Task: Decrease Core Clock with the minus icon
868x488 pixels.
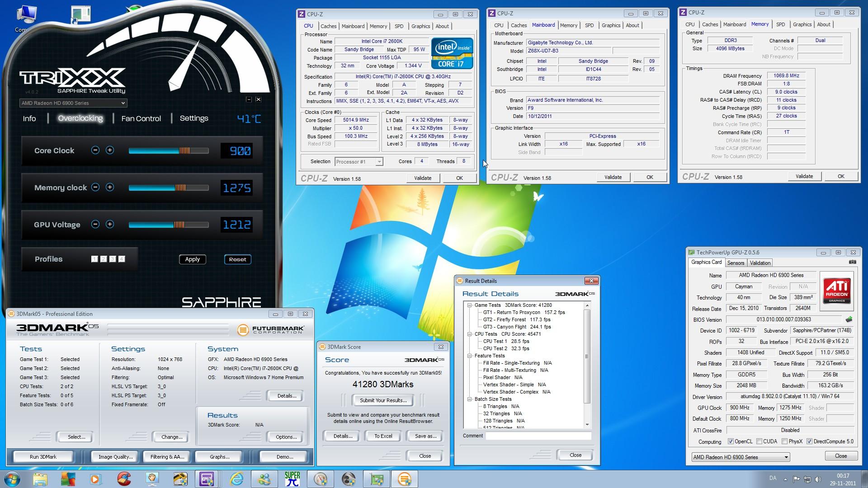Action: (x=95, y=150)
